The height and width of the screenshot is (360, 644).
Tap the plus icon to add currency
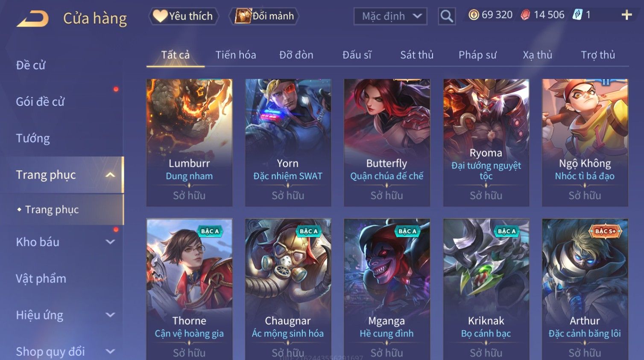[x=626, y=15]
